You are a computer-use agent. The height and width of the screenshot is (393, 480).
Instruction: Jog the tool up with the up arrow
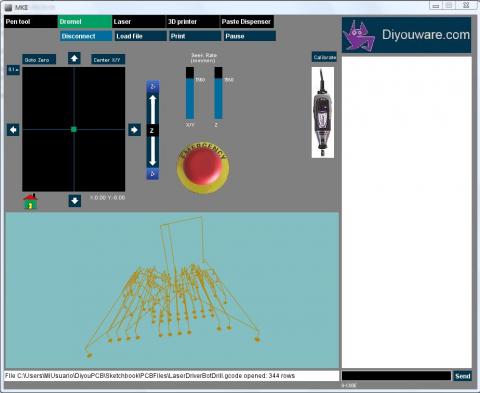coord(74,58)
